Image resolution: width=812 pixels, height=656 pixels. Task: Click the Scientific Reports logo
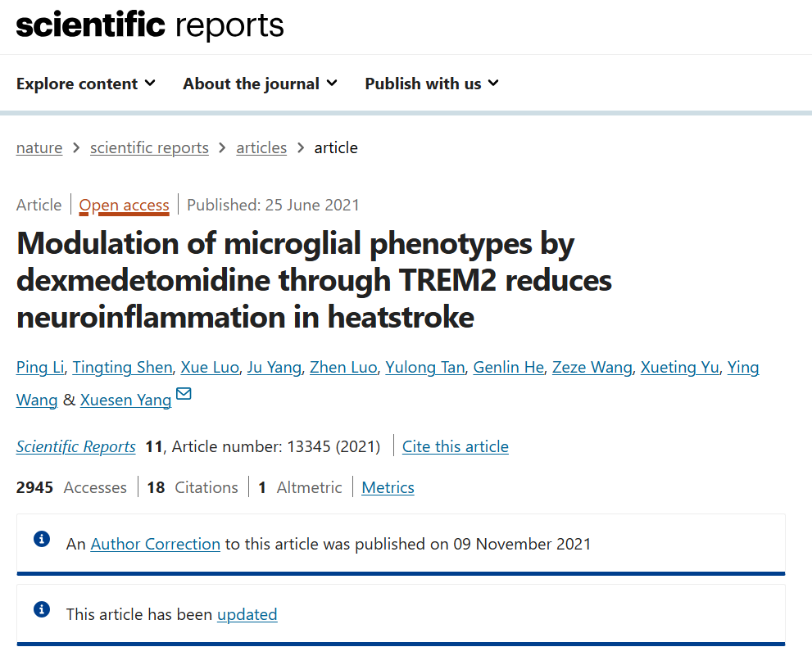tap(150, 25)
